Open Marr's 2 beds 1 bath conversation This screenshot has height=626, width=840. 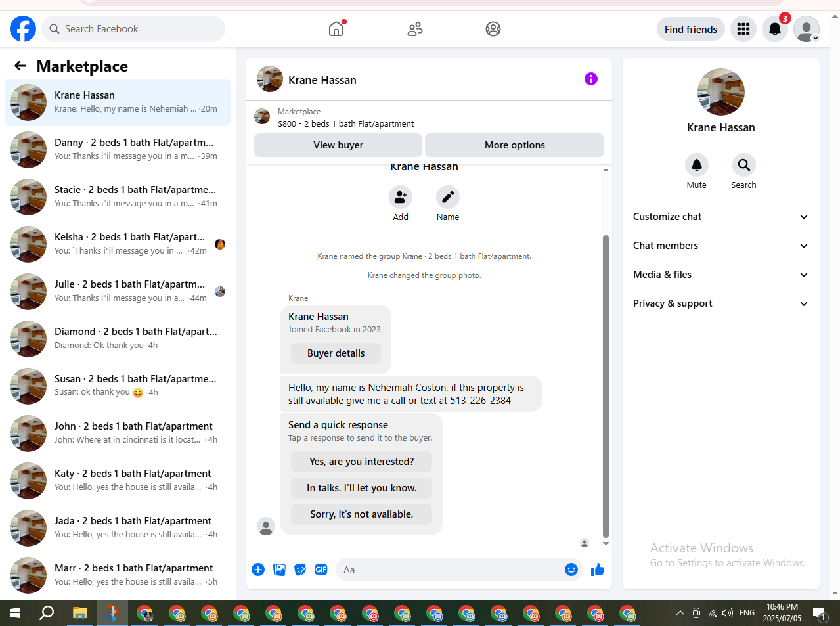point(118,575)
